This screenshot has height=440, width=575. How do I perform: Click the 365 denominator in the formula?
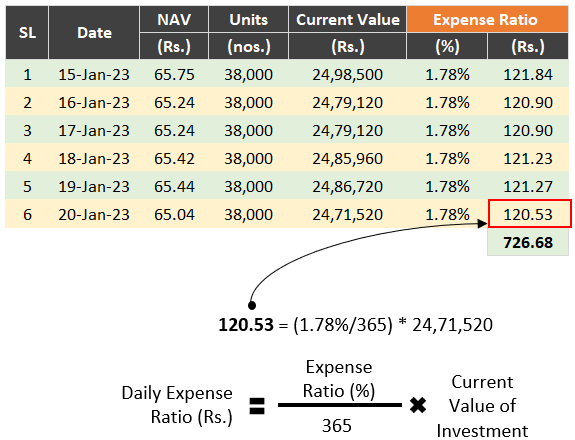click(x=337, y=426)
